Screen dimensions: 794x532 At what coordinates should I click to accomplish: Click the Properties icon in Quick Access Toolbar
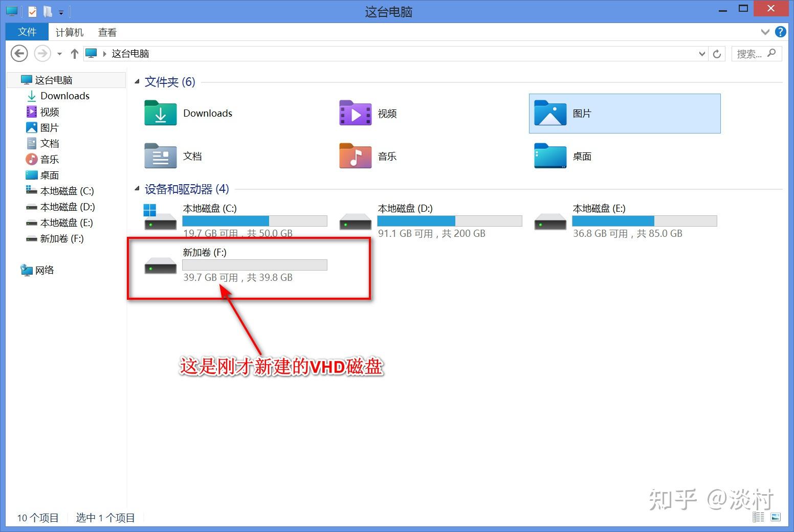pyautogui.click(x=32, y=11)
